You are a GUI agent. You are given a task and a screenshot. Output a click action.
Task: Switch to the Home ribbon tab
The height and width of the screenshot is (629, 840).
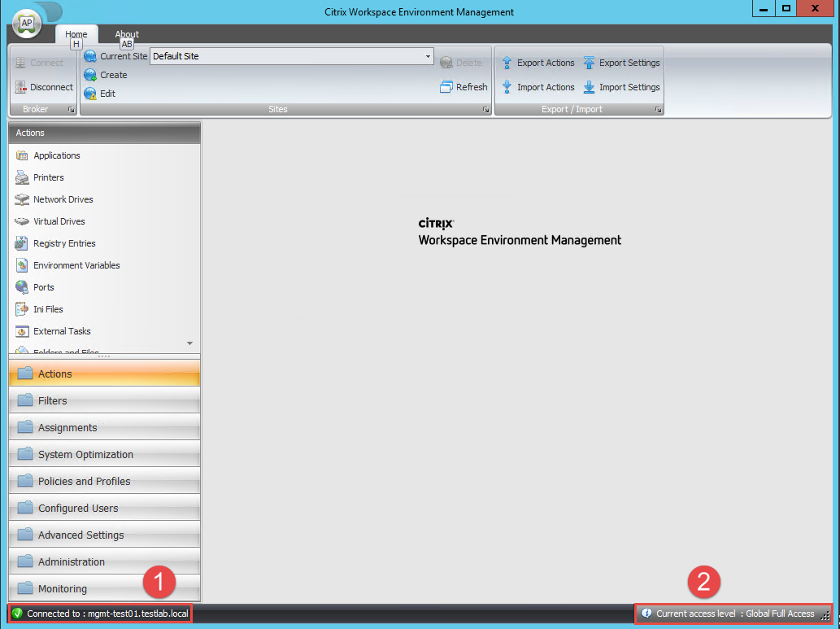coord(76,34)
